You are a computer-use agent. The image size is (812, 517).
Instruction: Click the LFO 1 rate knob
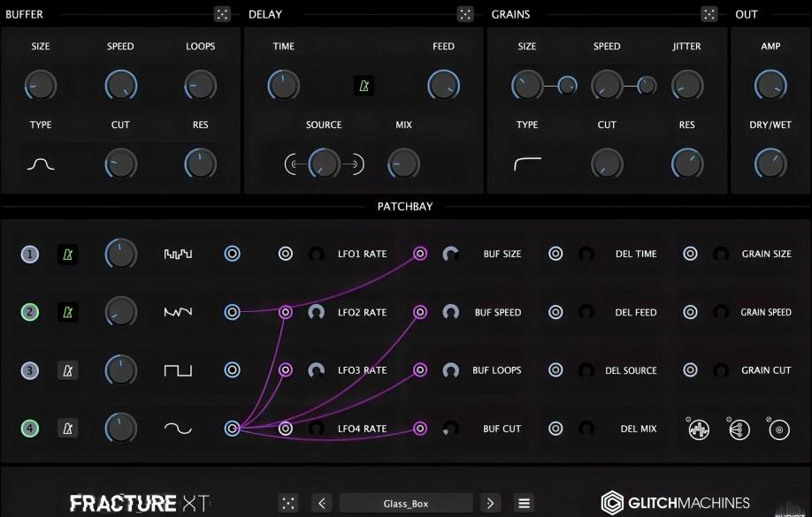(120, 255)
